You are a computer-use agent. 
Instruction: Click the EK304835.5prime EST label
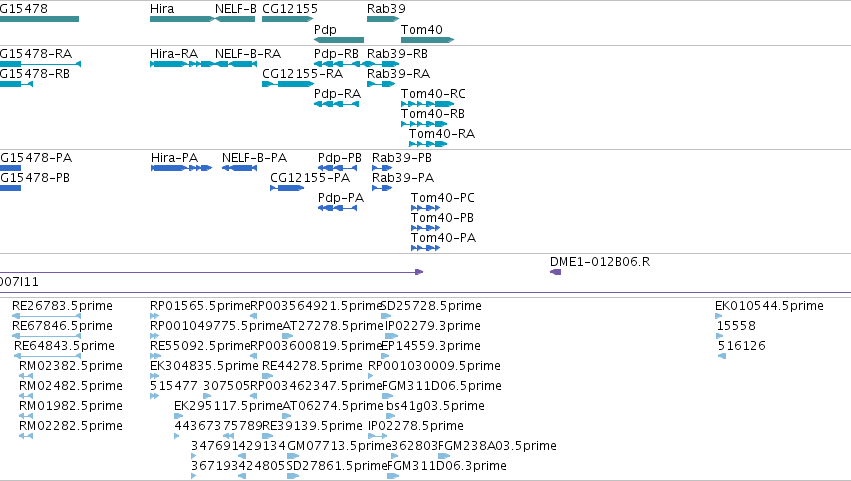click(x=204, y=366)
